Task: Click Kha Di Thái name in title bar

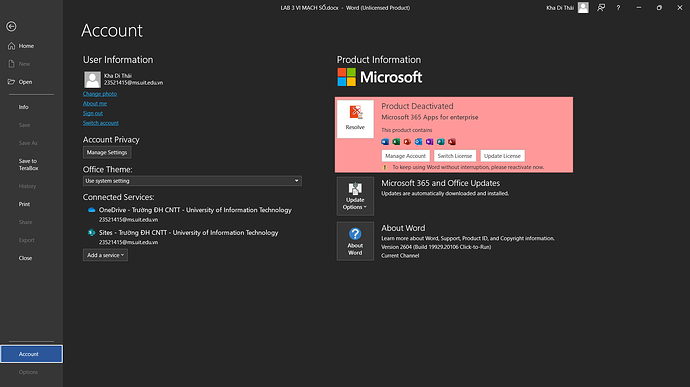Action: pos(560,8)
